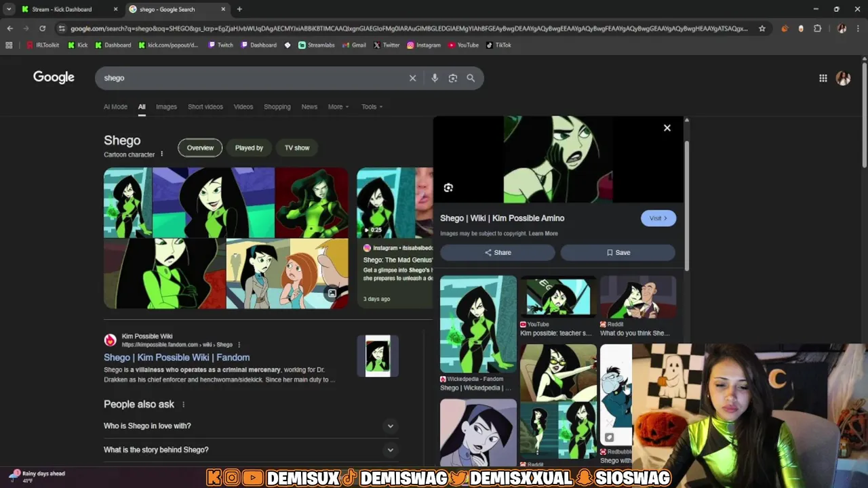Open Fandom result thumbnail image
The image size is (868, 488).
[x=378, y=356]
